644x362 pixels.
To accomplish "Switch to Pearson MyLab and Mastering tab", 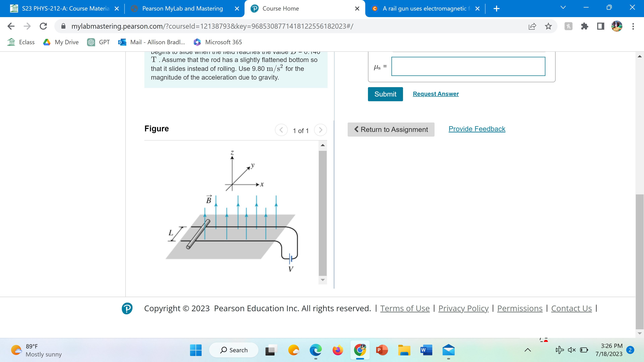I will (182, 9).
